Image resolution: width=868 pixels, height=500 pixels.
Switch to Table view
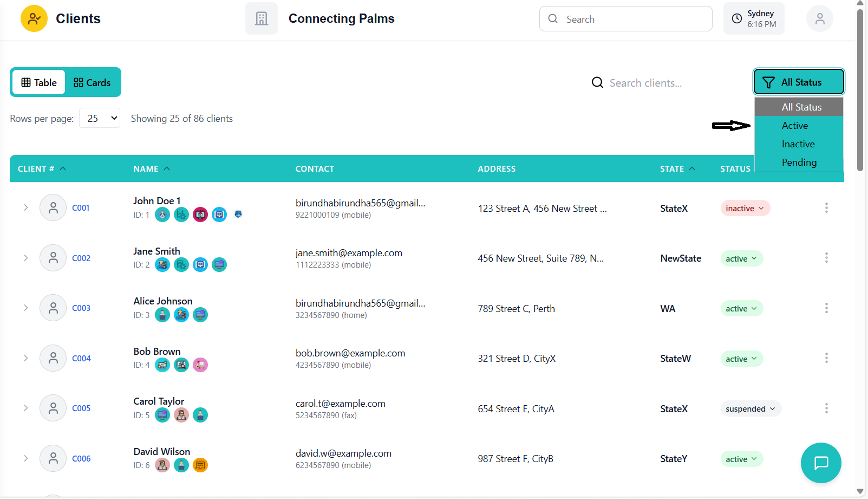pos(39,82)
